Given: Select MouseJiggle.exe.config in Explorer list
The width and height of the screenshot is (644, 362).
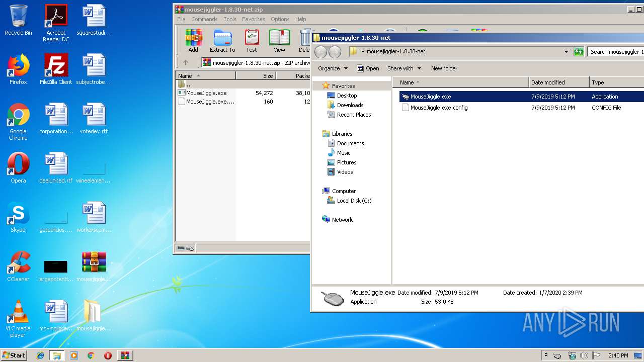Looking at the screenshot, I should point(521,108).
